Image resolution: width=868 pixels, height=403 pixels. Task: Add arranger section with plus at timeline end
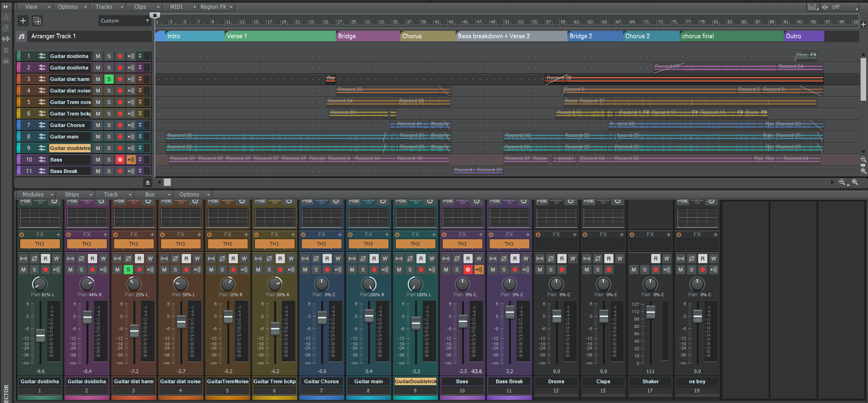(863, 24)
